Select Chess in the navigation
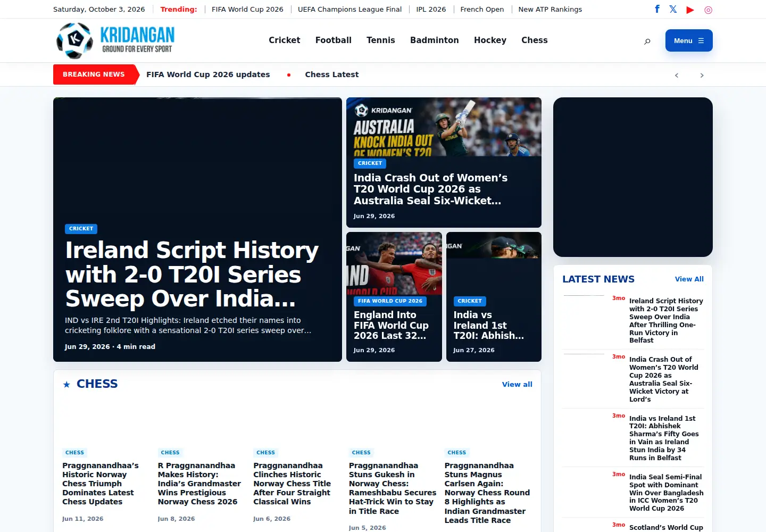This screenshot has width=766, height=532. point(535,40)
